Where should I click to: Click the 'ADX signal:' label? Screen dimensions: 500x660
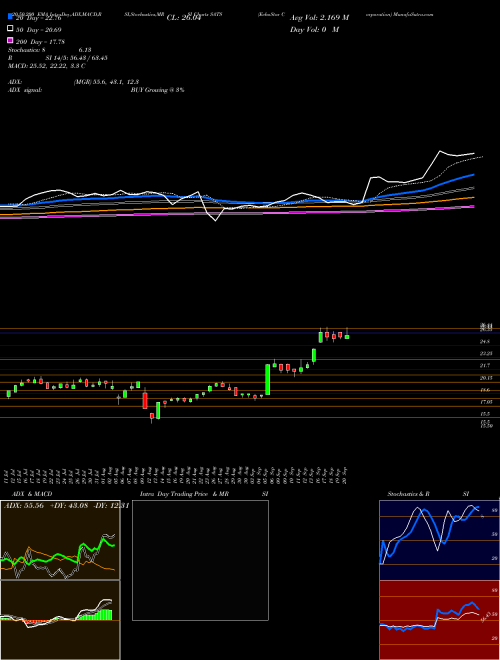[x=25, y=90]
